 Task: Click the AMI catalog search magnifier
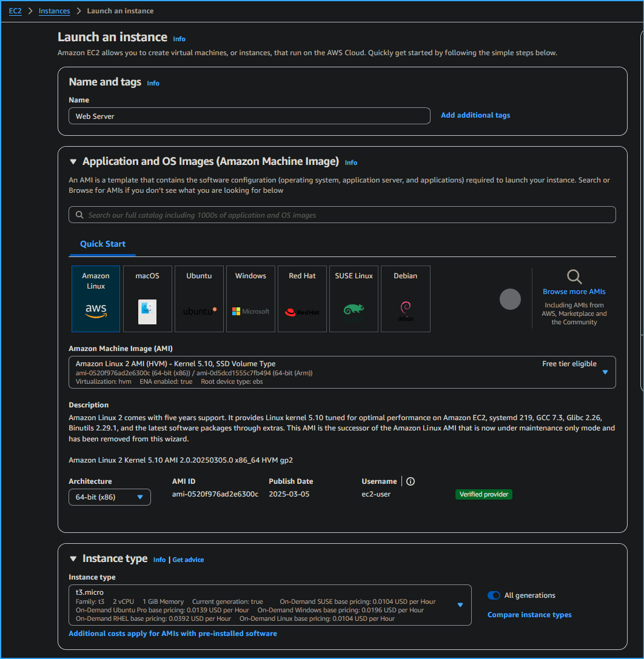(79, 215)
